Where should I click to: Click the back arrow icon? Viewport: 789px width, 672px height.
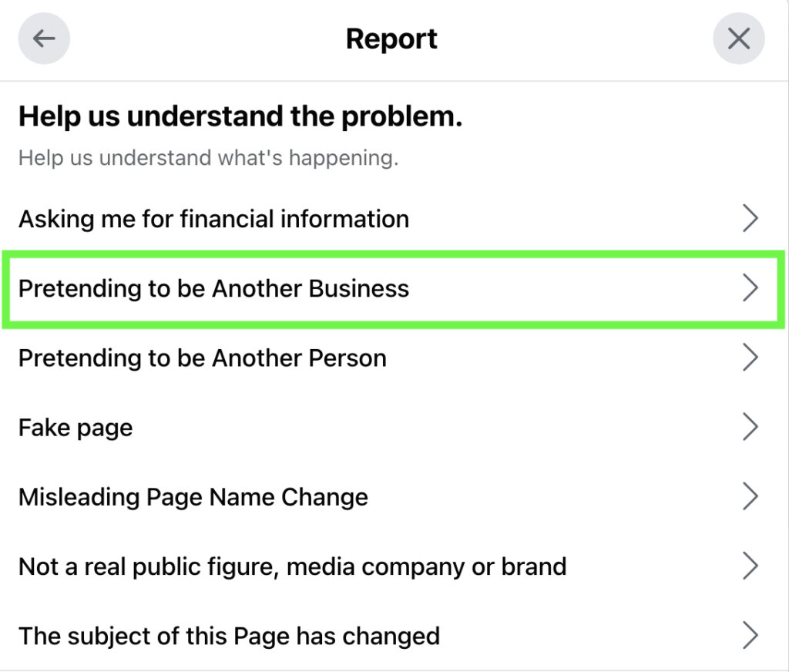tap(43, 38)
